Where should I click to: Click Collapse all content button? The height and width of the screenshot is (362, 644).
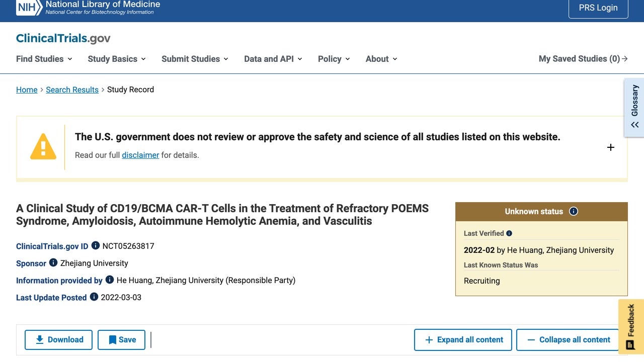[x=568, y=340]
